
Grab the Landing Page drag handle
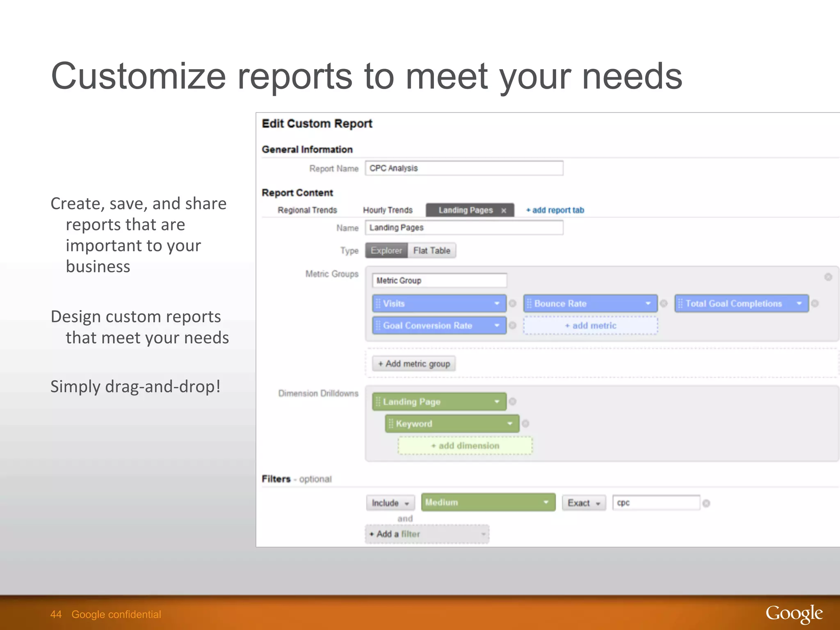click(x=378, y=402)
